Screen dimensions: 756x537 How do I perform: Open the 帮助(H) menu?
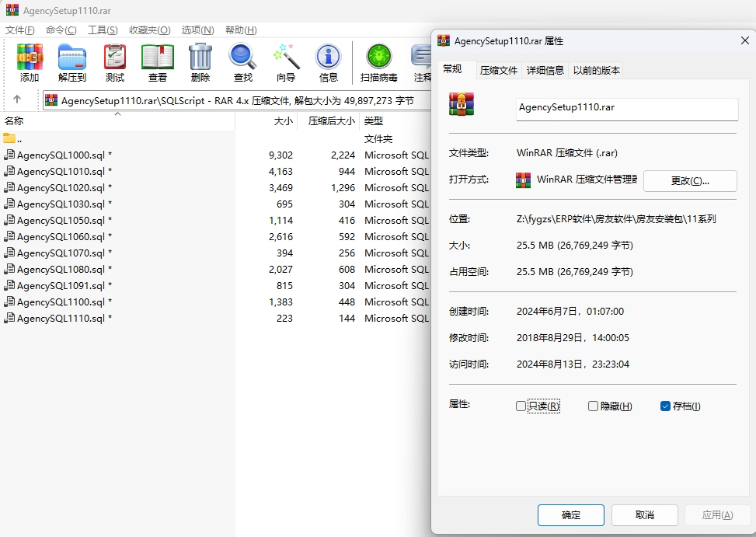[241, 30]
